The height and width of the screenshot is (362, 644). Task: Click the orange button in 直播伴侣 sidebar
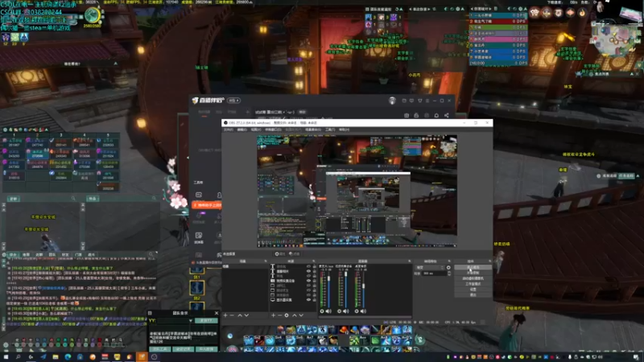pyautogui.click(x=208, y=205)
